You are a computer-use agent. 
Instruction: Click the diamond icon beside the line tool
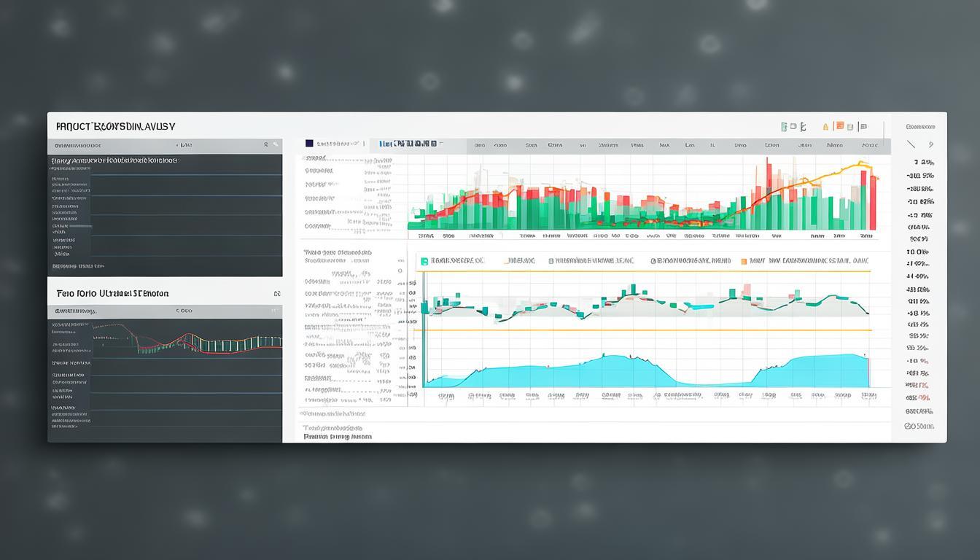click(x=930, y=145)
